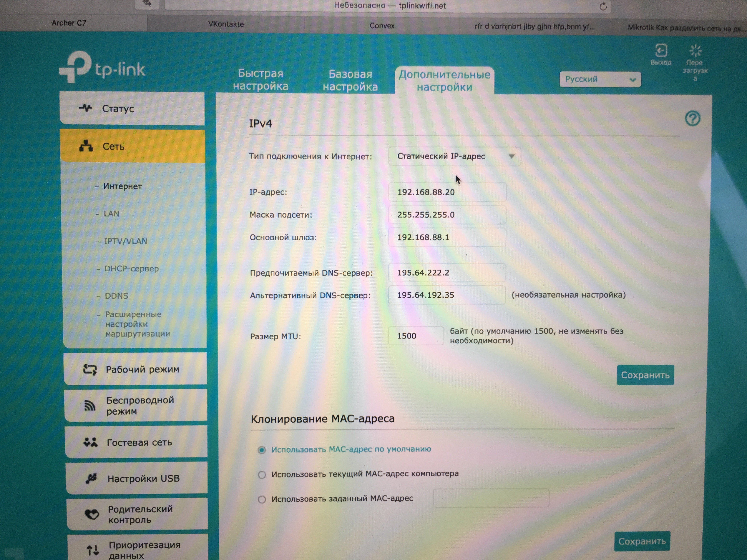
Task: Switch to VKontakte browser tab
Action: (226, 24)
